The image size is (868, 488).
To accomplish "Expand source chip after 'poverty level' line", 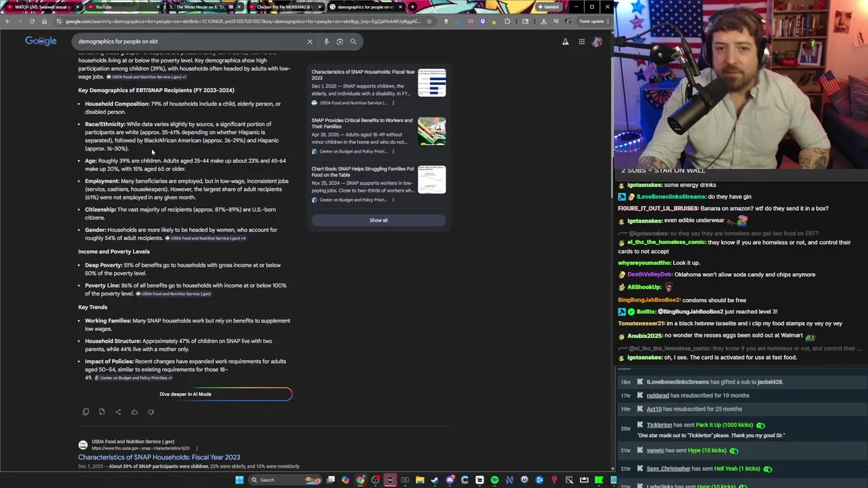I will coord(173,294).
